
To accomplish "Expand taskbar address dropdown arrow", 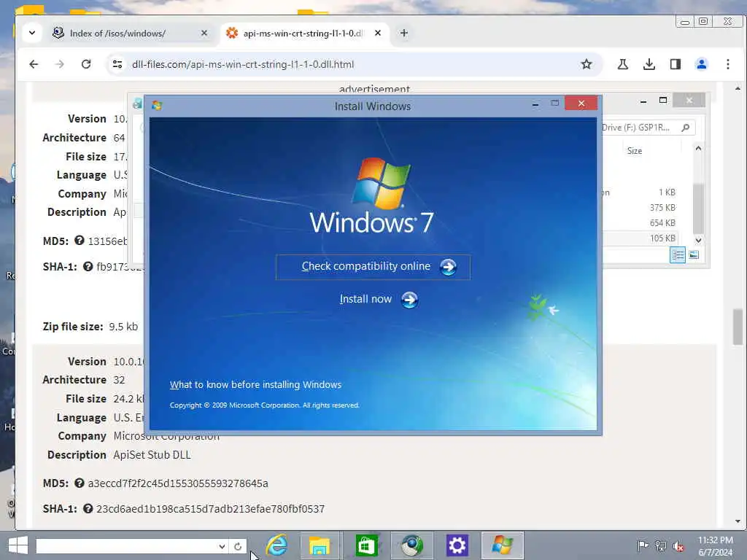I will [x=222, y=546].
